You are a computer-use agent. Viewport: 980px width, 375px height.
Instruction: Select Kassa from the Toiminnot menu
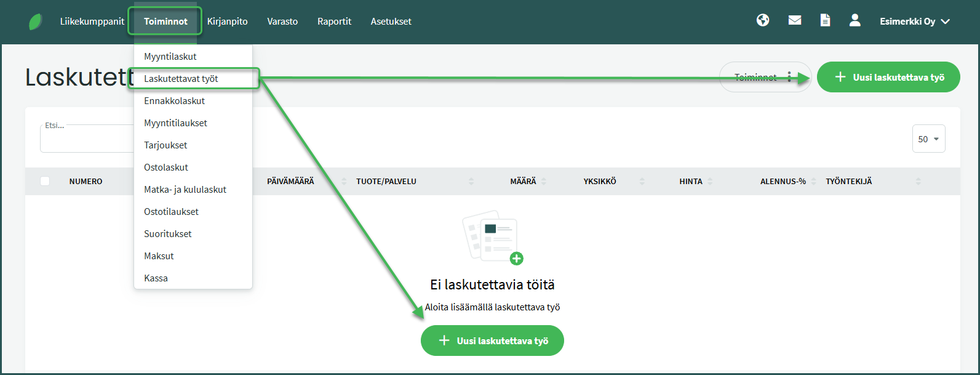point(156,278)
